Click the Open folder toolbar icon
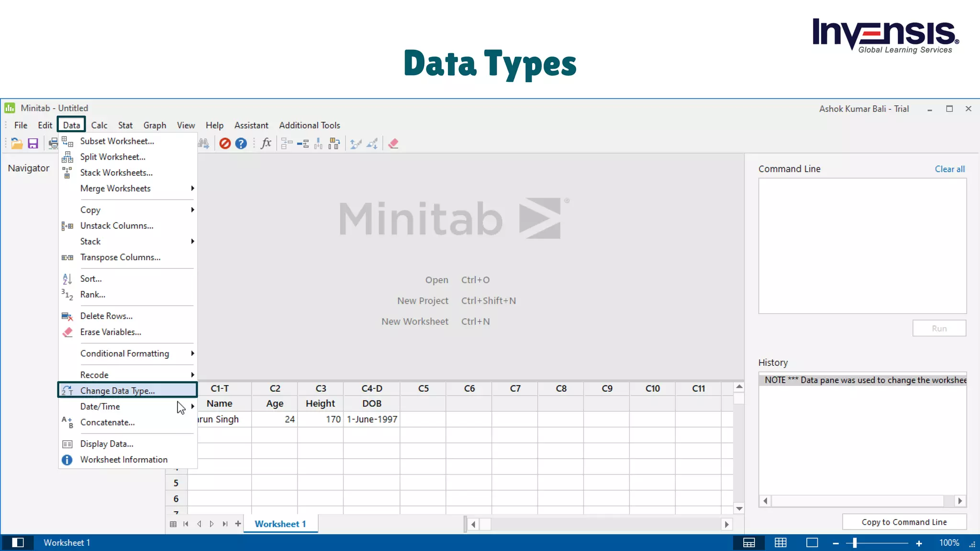The image size is (980, 551). (x=17, y=143)
